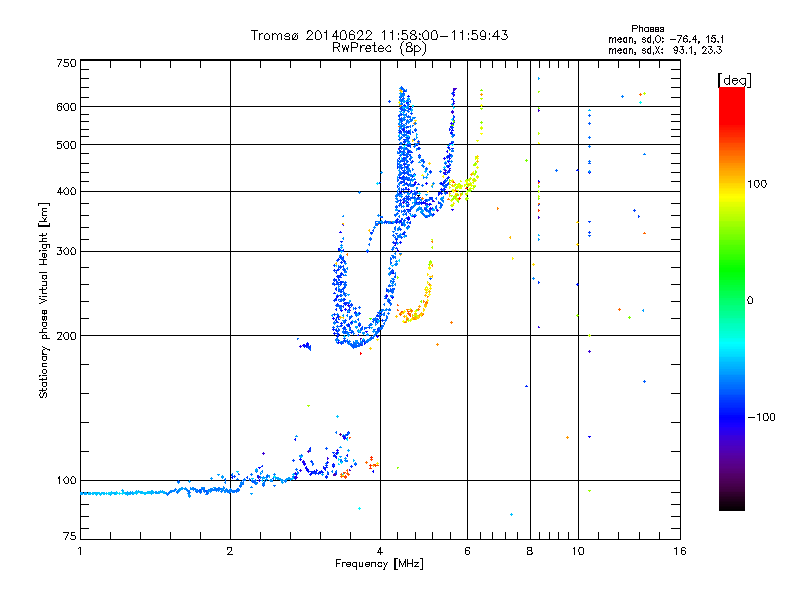The width and height of the screenshot is (800, 600).
Task: Click the colorbar tick label '0'
Action: click(x=750, y=301)
